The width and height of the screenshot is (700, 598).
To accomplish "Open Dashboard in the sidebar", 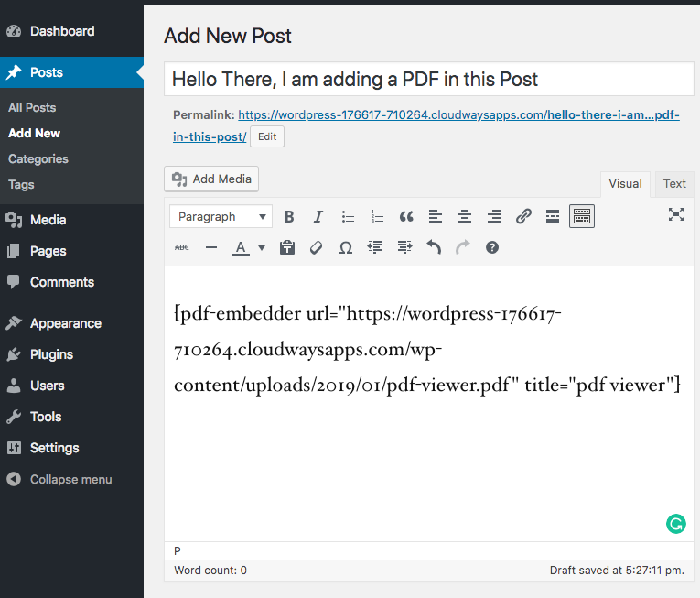I will [x=71, y=31].
